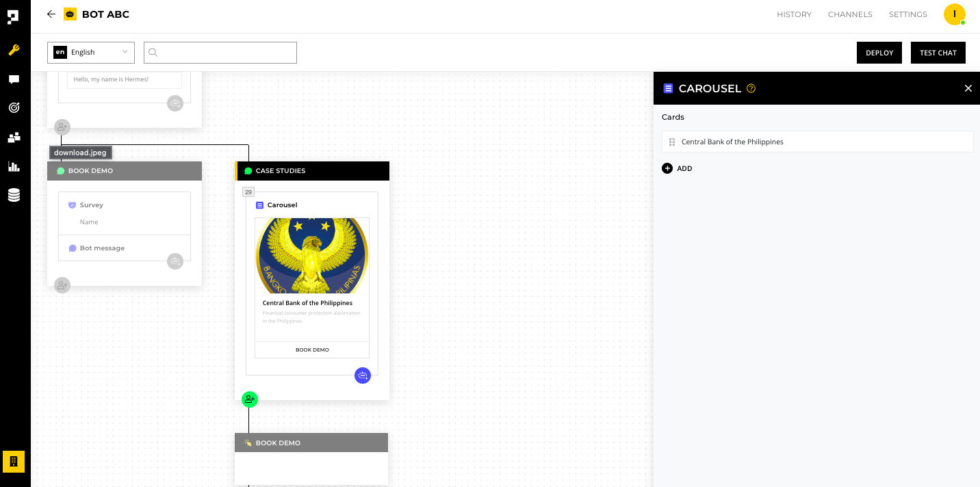
Task: Select the lower BOOK DEMO block header with star icon
Action: coord(311,443)
